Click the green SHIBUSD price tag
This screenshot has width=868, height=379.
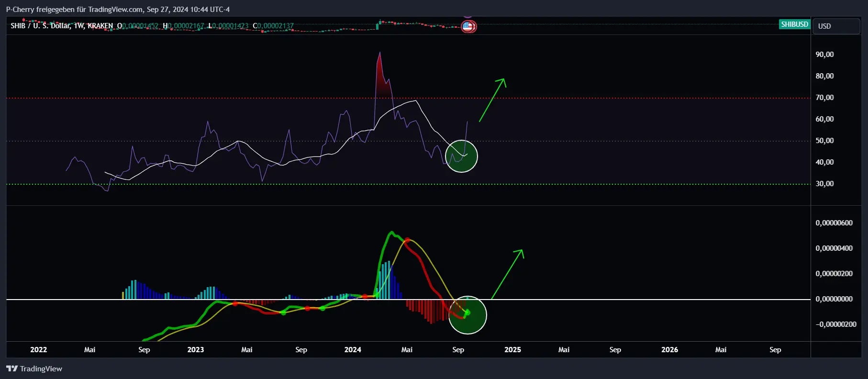[794, 24]
